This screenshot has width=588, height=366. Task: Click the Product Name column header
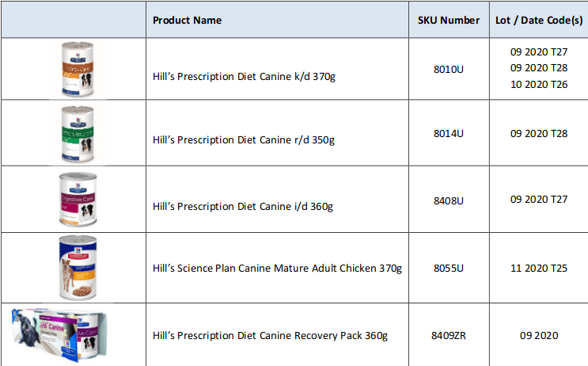187,20
